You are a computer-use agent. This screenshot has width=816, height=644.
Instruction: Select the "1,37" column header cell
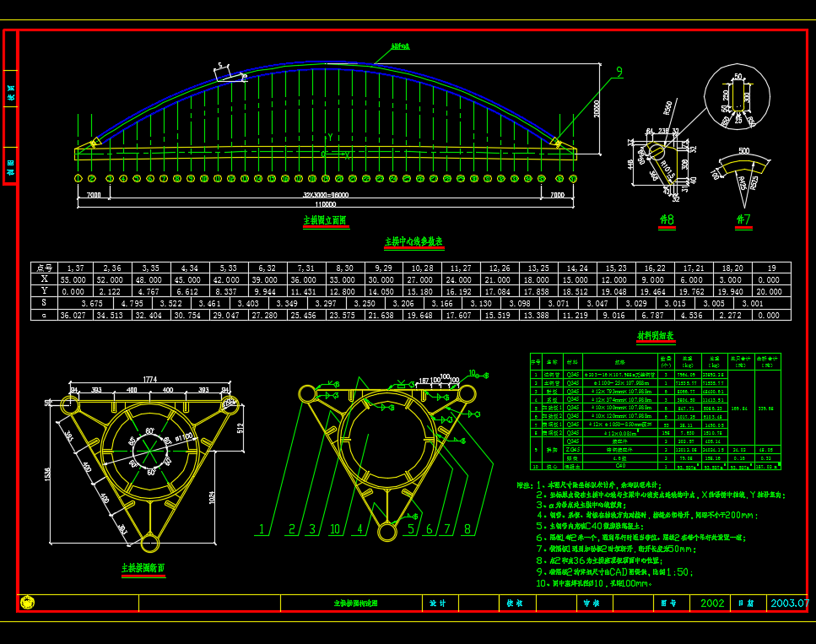(75, 268)
